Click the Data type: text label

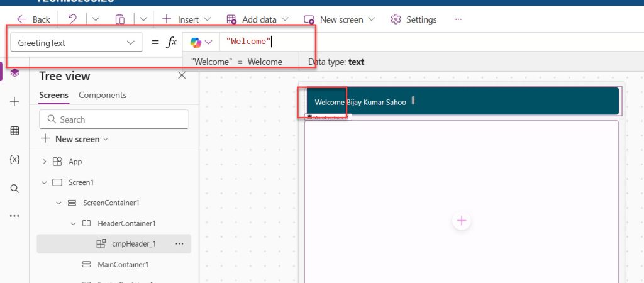[336, 62]
